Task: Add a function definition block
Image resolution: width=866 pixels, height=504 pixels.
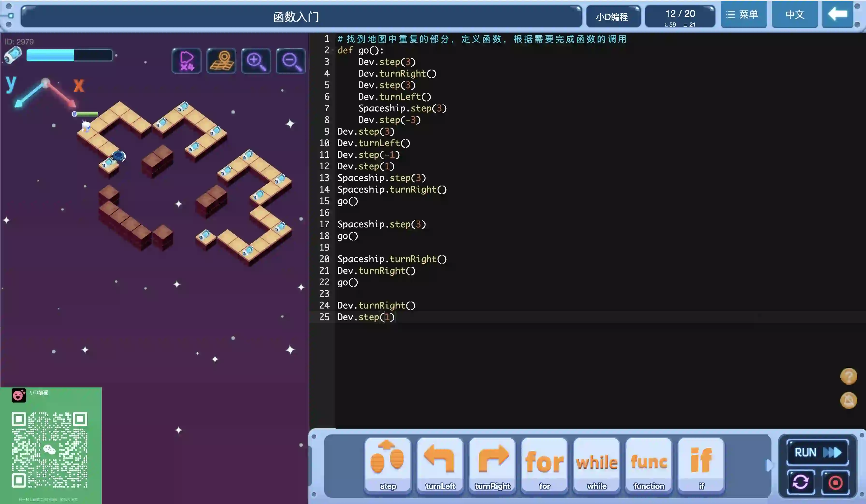Action: [649, 464]
